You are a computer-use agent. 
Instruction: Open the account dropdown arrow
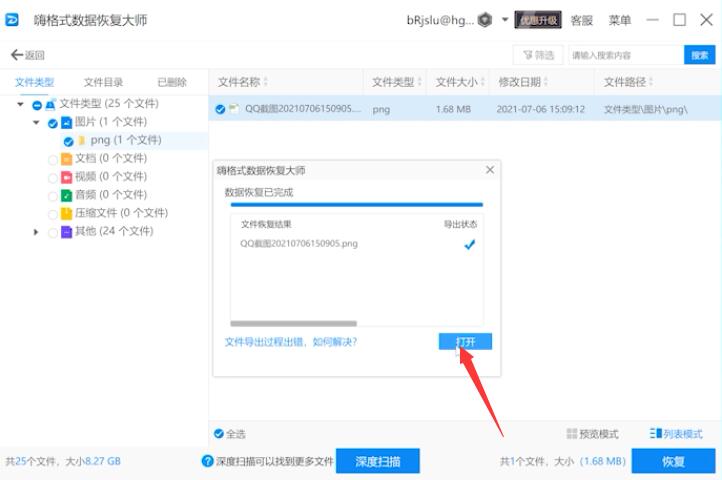click(x=505, y=20)
